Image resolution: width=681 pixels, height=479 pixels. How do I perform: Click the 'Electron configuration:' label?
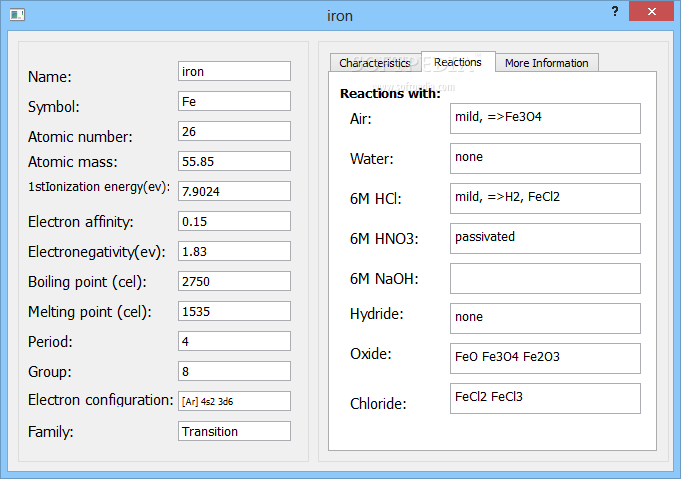tap(101, 400)
